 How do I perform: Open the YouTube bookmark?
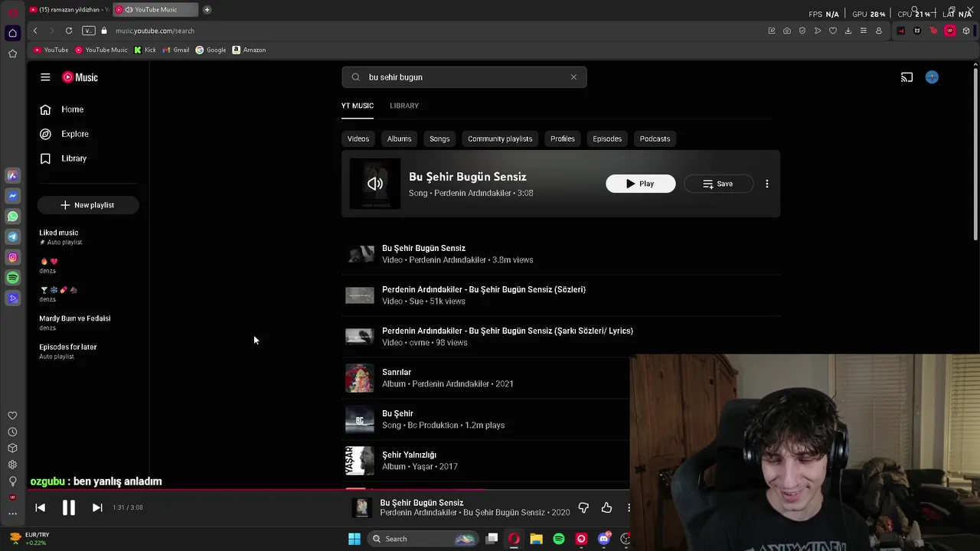pyautogui.click(x=51, y=50)
